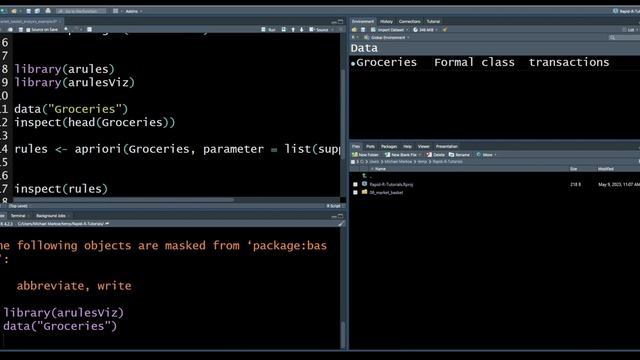Click the R Script file type selector
This screenshot has height=360, width=640.
tap(334, 206)
